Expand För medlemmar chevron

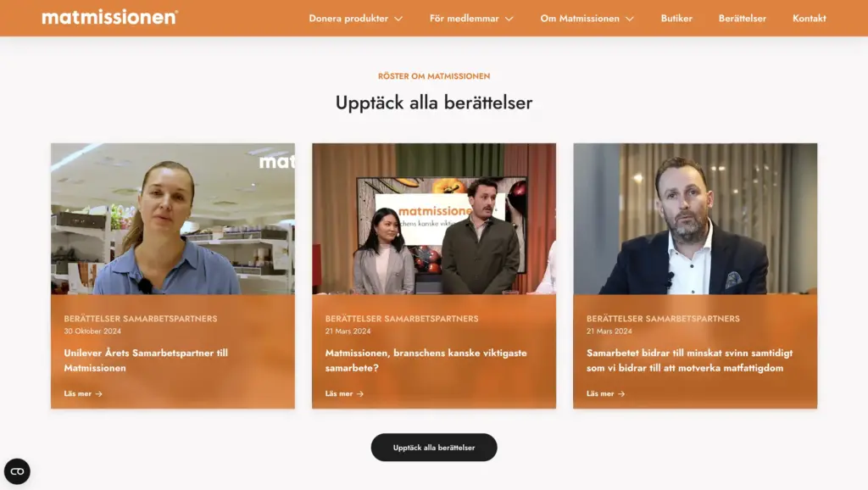click(x=509, y=19)
